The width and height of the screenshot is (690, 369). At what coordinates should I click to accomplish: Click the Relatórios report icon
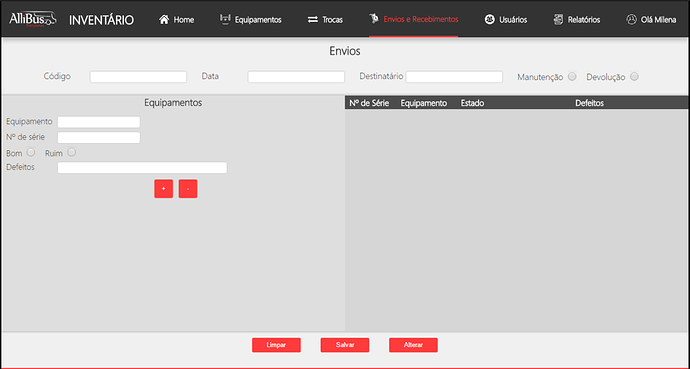pyautogui.click(x=558, y=19)
